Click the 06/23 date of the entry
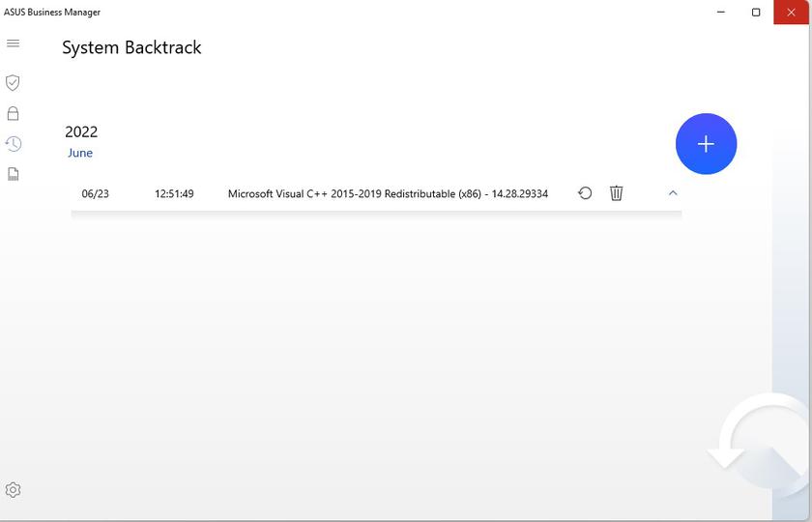Viewport: 812px width, 522px height. (x=95, y=193)
